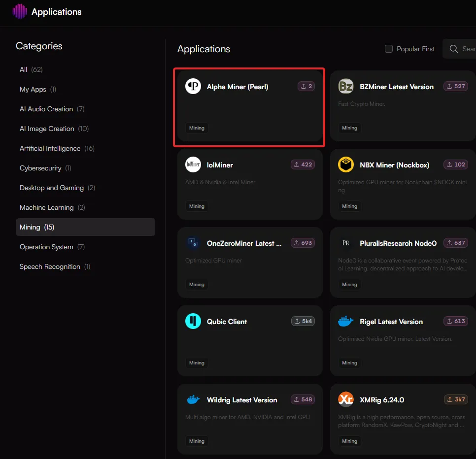Click the OneZeroMiner 693 installs badge
Viewport: 476px width, 459px height.
pos(303,243)
